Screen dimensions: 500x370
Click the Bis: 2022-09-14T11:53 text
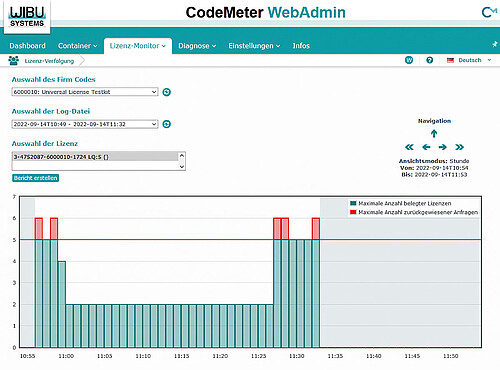pos(434,174)
